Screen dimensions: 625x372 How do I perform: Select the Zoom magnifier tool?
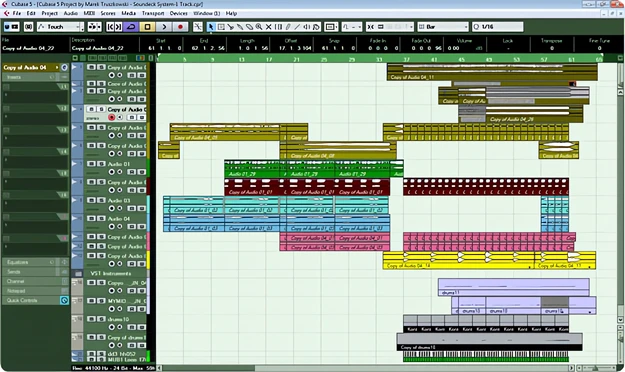click(259, 27)
